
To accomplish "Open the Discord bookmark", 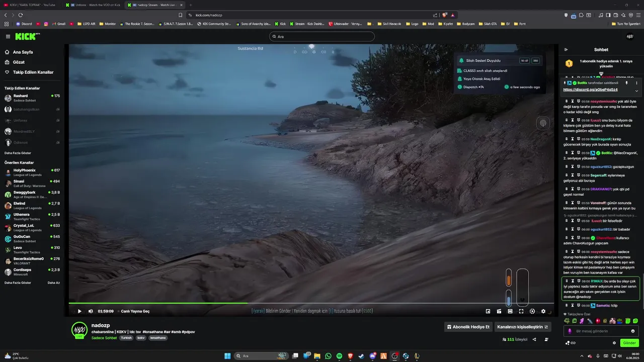I will click(x=24, y=24).
